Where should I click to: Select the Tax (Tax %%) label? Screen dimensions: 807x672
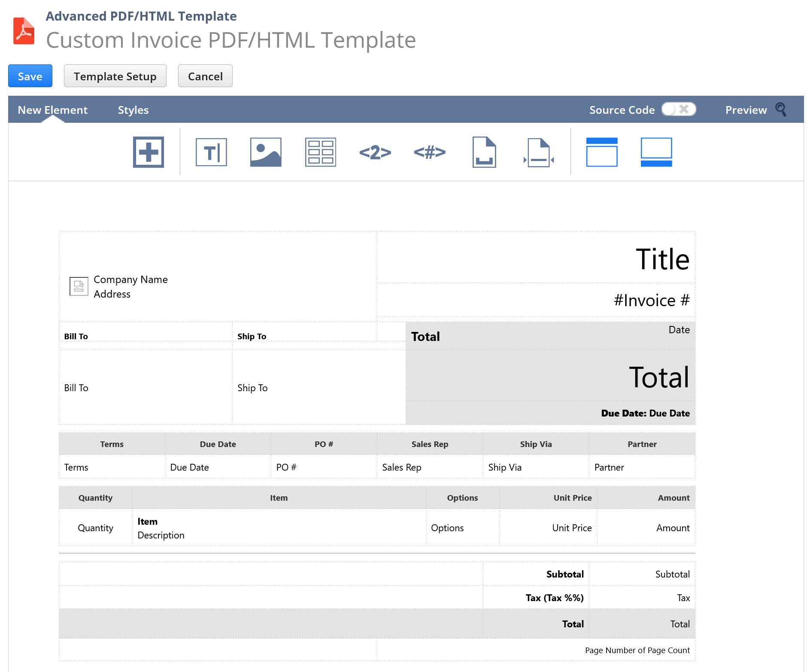click(555, 598)
